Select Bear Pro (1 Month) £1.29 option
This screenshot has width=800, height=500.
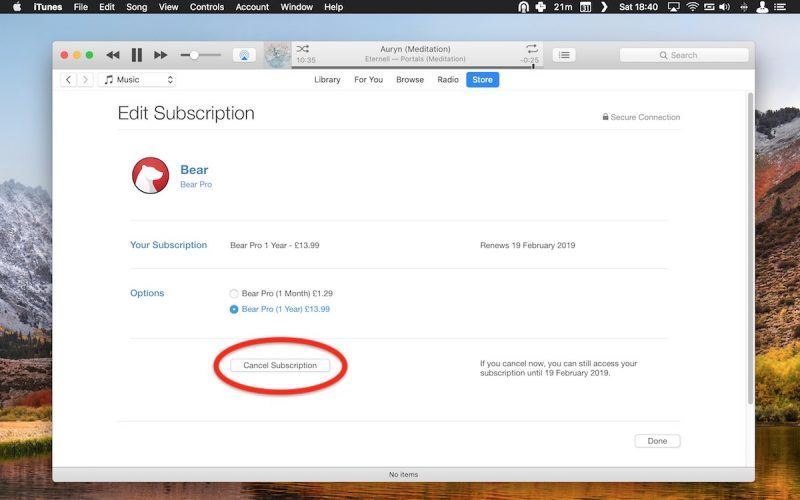click(234, 293)
